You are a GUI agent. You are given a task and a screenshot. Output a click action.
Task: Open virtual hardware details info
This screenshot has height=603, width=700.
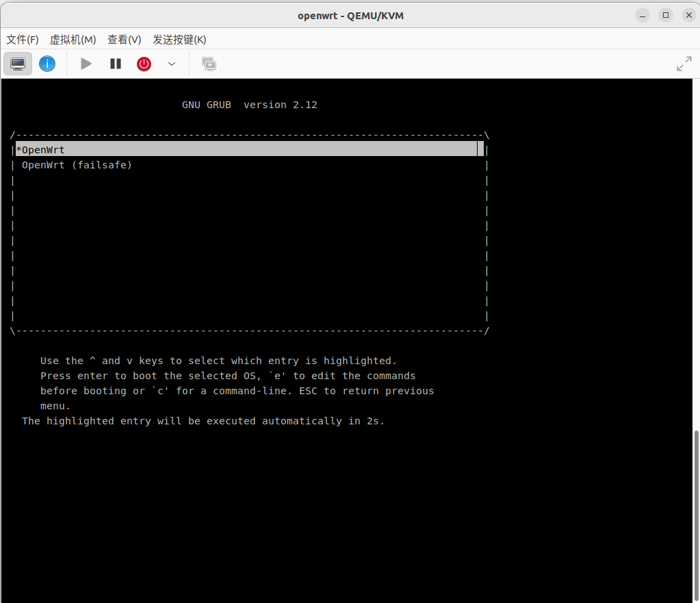pos(47,64)
